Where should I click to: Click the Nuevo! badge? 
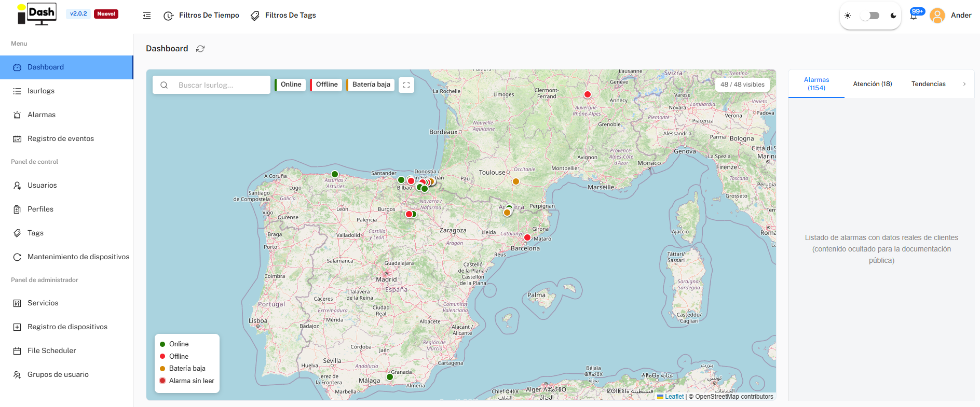pyautogui.click(x=106, y=14)
